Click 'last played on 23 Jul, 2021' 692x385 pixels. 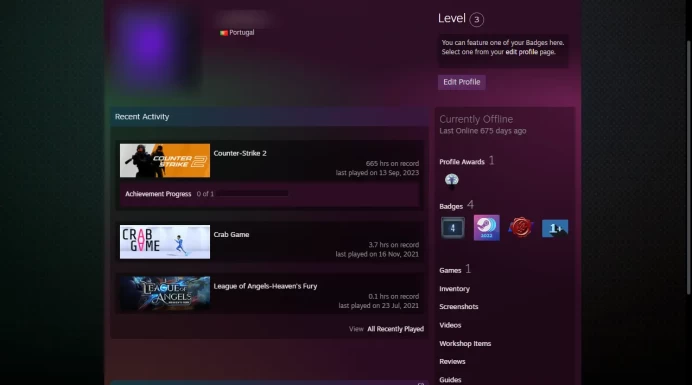click(x=378, y=306)
